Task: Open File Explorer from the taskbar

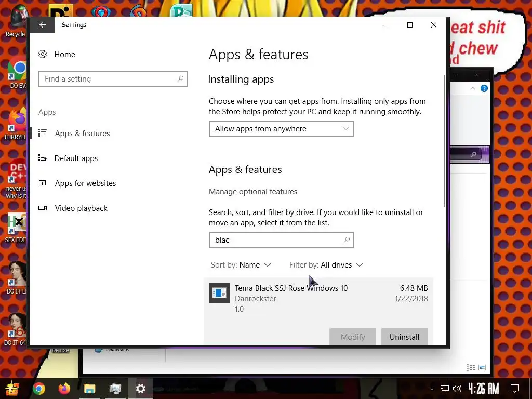Action: (89, 389)
